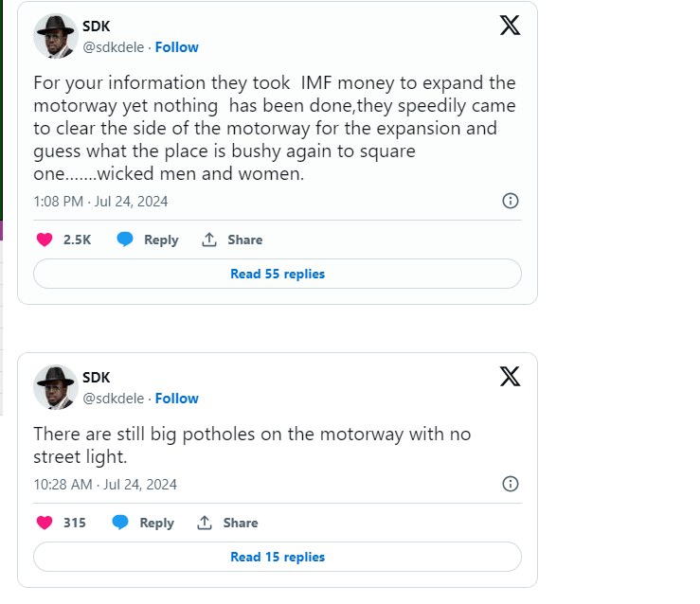This screenshot has height=604, width=700.
Task: Click the reply bubble icon on IMF tweet
Action: pyautogui.click(x=125, y=240)
